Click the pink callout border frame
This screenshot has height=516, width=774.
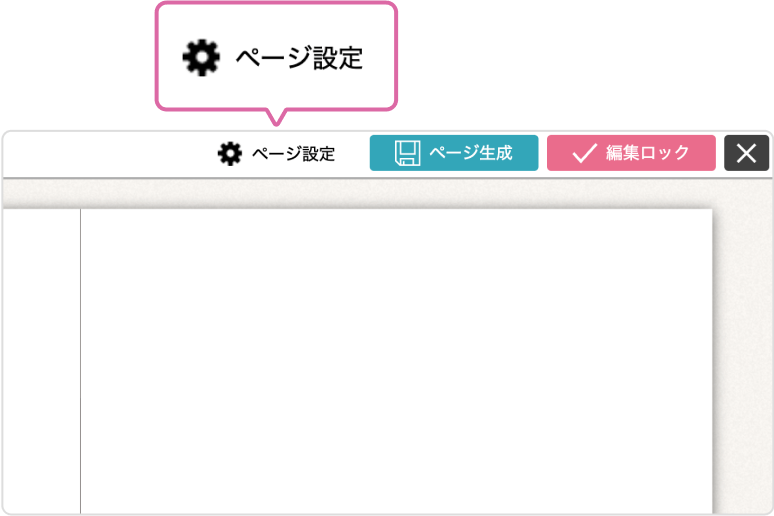coord(276,3)
